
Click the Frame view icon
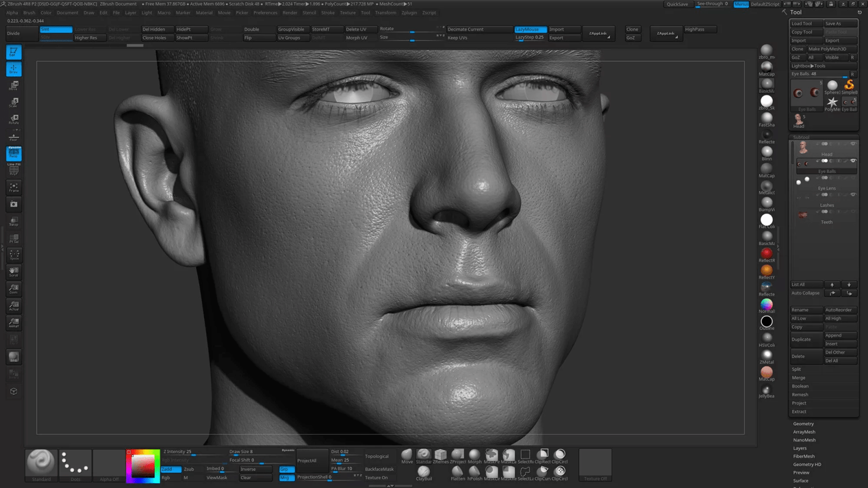(14, 187)
